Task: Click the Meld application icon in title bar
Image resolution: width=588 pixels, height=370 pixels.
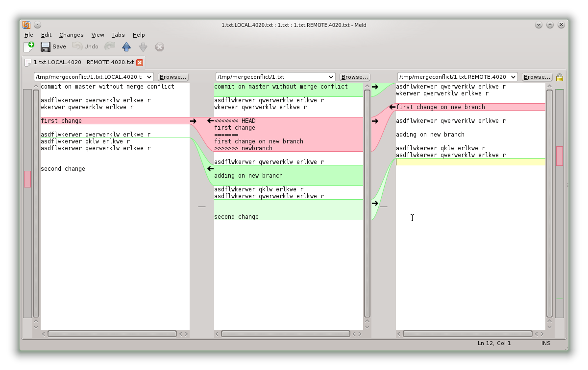Action: coord(26,25)
